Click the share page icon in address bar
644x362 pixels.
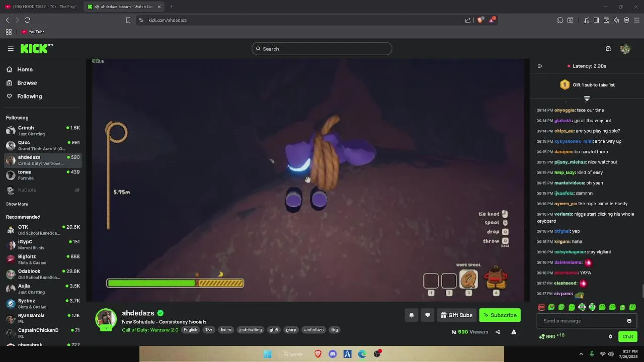468,20
